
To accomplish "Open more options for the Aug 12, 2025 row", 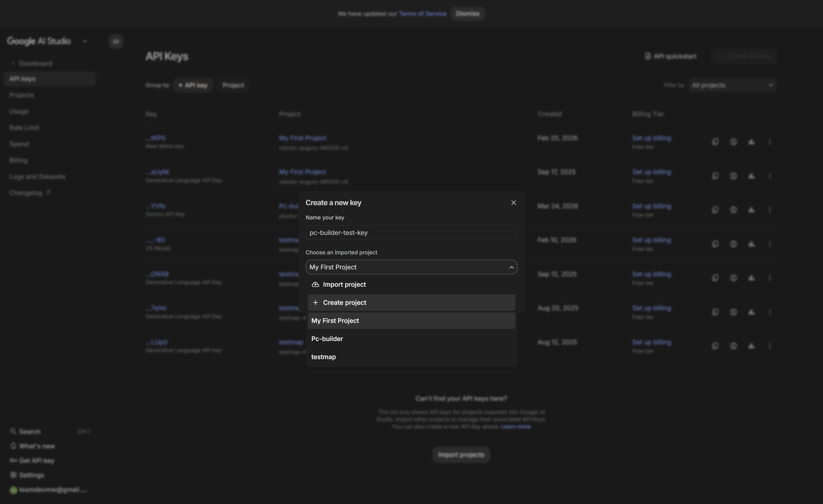I will click(x=770, y=346).
